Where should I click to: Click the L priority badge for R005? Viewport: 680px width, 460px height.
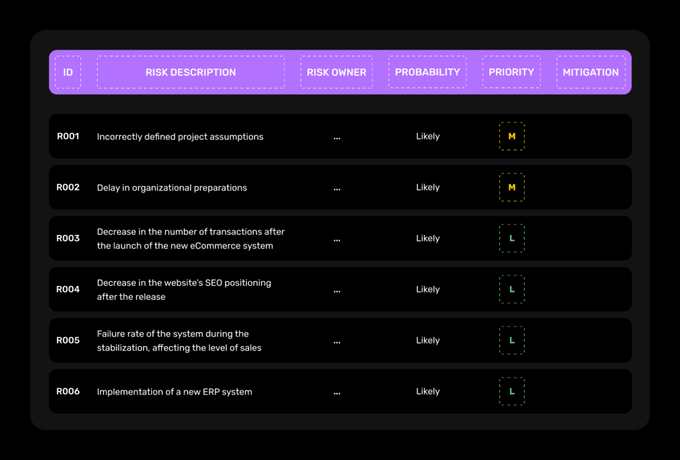coord(512,340)
